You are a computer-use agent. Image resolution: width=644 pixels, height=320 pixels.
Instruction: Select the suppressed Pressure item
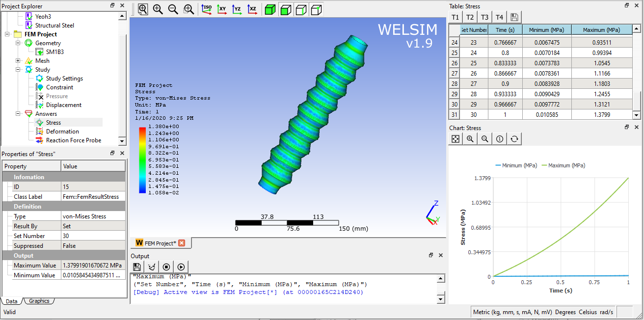pos(57,96)
